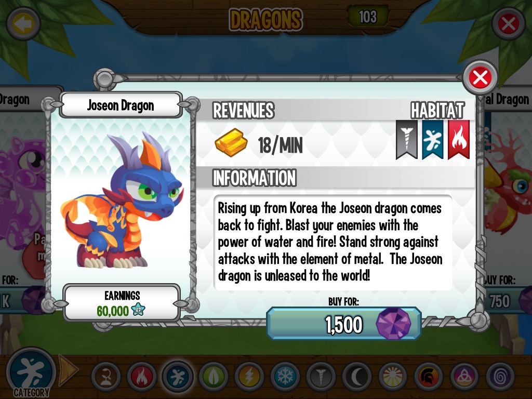Expand category list with orange arrow
The image size is (532, 399).
pyautogui.click(x=67, y=370)
